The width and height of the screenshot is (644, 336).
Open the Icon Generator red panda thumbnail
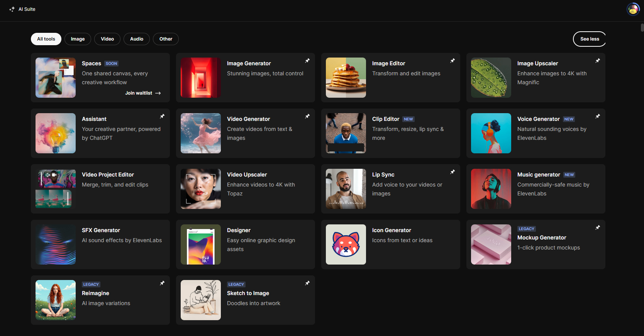pyautogui.click(x=346, y=244)
